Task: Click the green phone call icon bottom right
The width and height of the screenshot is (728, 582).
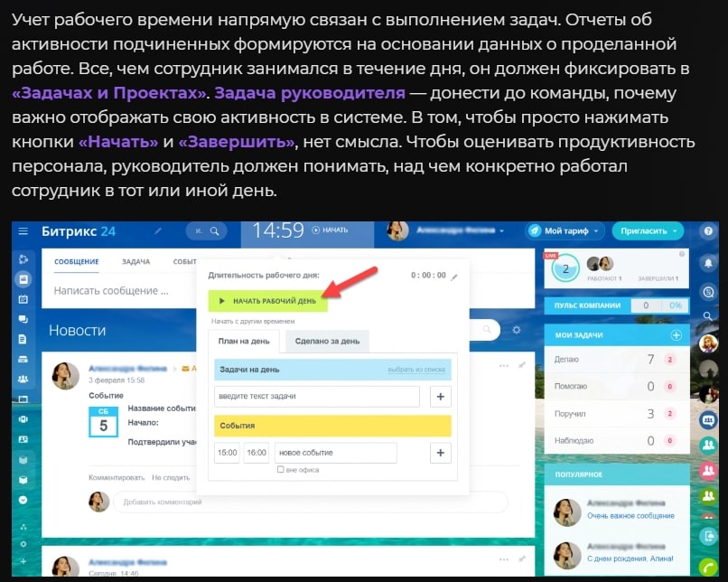Action: tap(710, 565)
